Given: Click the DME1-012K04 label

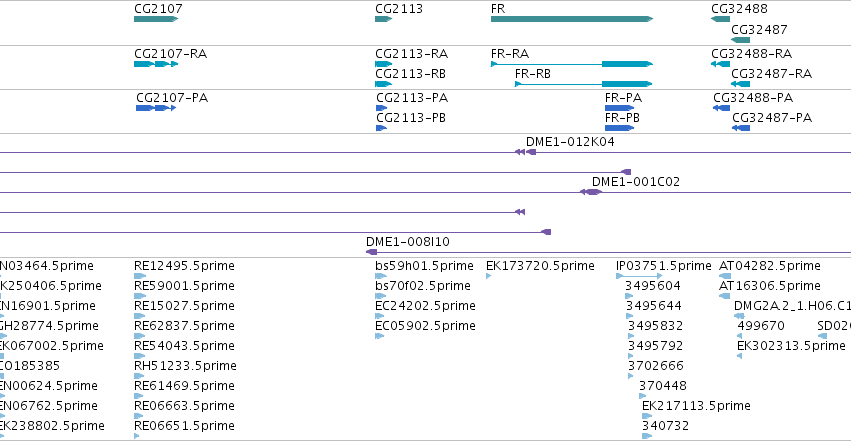Looking at the screenshot, I should [x=570, y=142].
